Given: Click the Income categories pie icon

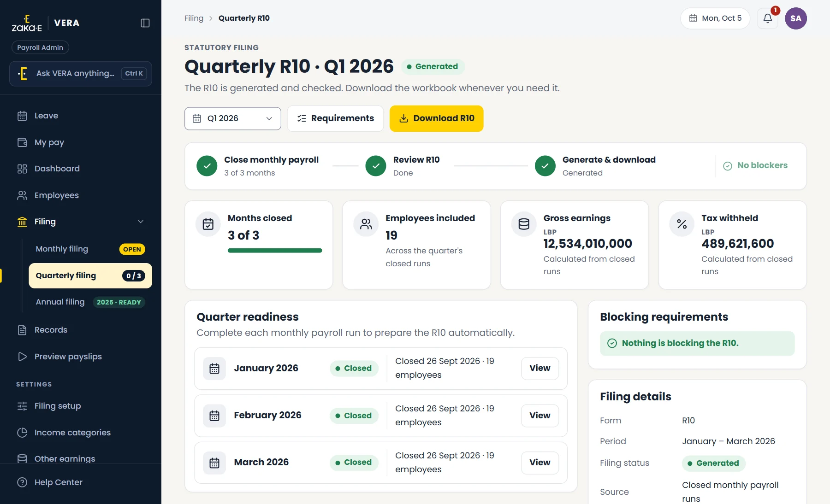Looking at the screenshot, I should pyautogui.click(x=22, y=433).
